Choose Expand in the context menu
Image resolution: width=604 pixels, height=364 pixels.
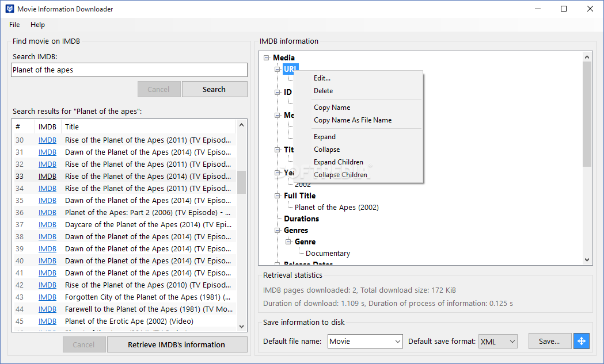click(x=324, y=137)
